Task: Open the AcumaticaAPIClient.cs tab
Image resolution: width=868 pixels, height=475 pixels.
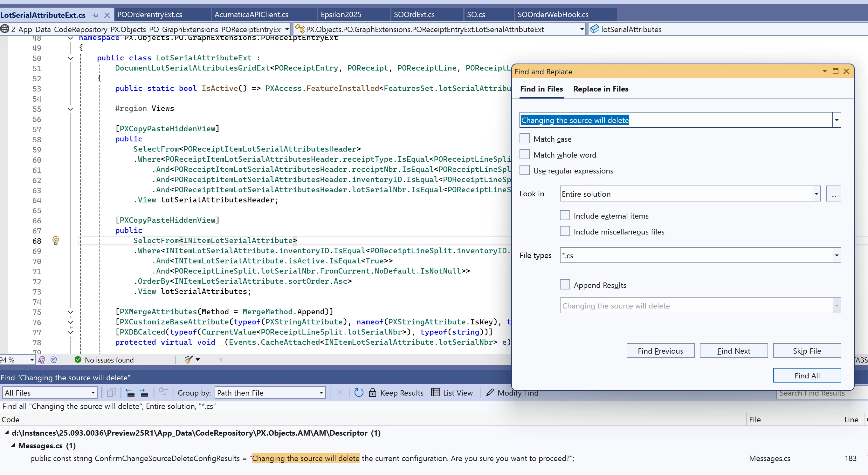Action: (251, 15)
